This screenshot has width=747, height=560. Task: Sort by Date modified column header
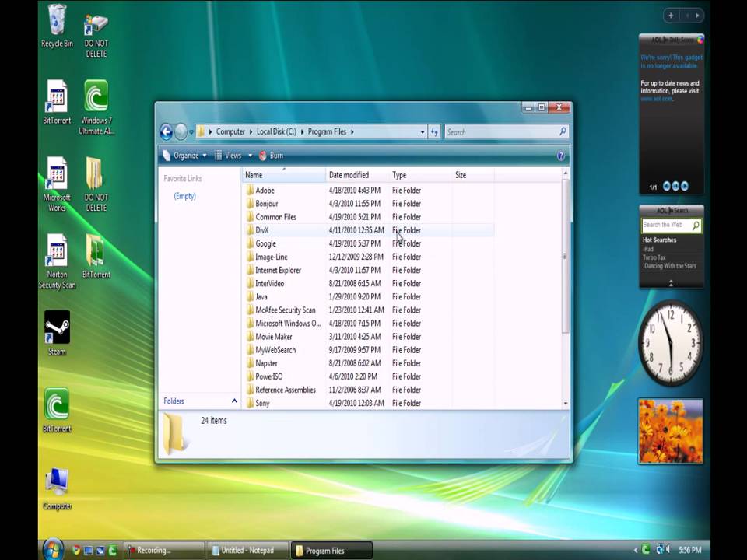point(358,175)
